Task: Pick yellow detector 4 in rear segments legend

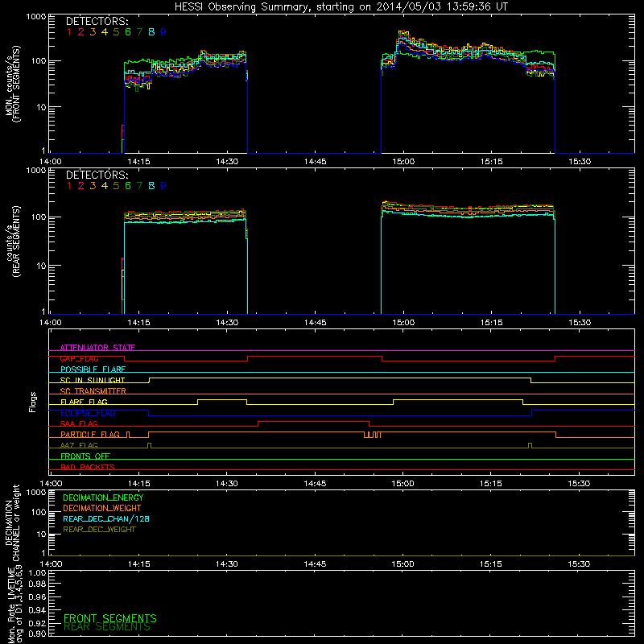Action: pyautogui.click(x=105, y=186)
